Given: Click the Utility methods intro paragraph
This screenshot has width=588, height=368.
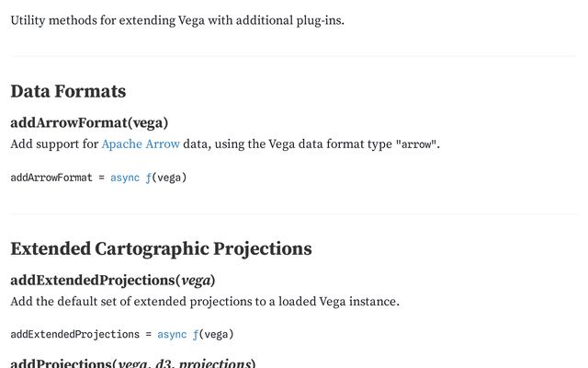Looking at the screenshot, I should click(x=177, y=20).
